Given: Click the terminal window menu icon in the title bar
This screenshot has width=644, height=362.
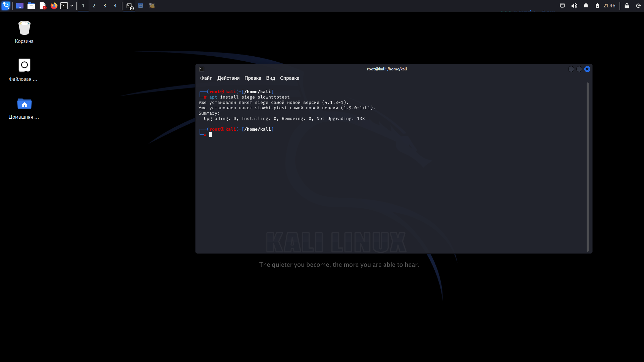Looking at the screenshot, I should (x=202, y=69).
